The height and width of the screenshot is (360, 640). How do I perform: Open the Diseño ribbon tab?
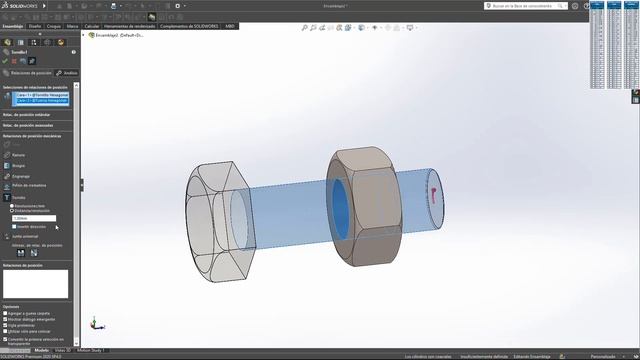(35, 26)
